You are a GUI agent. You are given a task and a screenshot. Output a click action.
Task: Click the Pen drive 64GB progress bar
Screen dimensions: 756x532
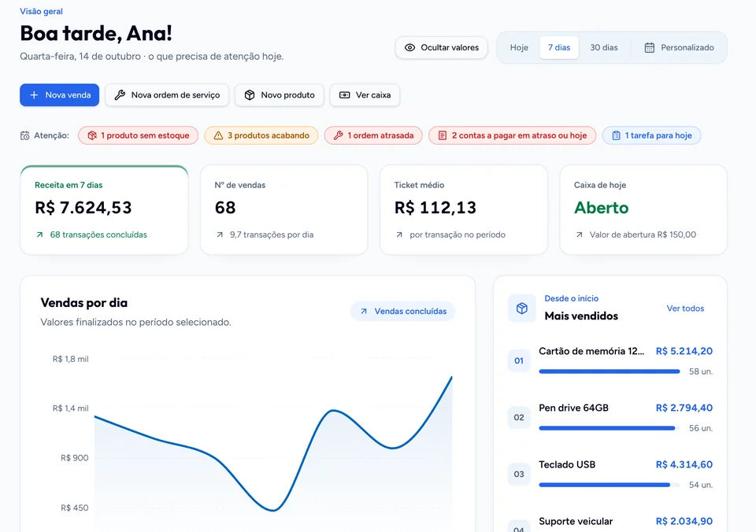pyautogui.click(x=610, y=428)
